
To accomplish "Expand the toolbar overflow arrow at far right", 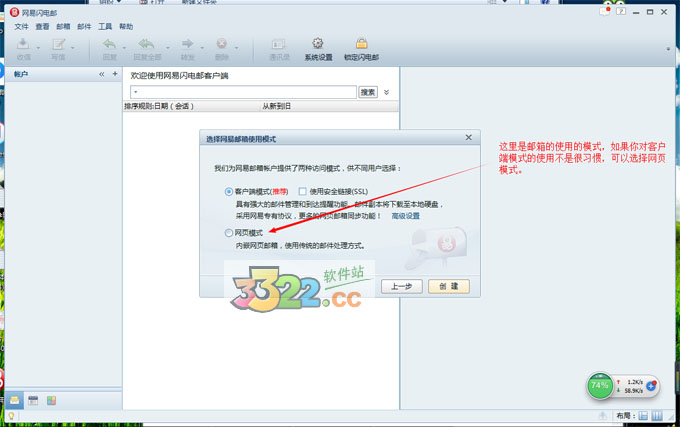I will coord(668,49).
